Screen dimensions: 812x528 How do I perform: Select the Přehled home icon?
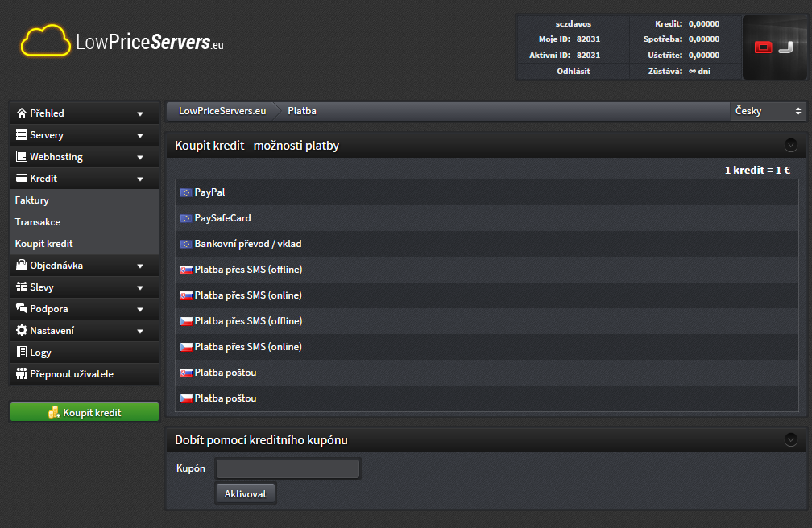pos(20,113)
